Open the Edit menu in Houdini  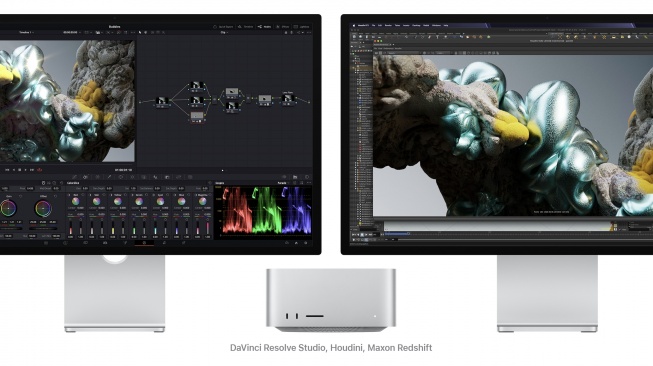(380, 25)
